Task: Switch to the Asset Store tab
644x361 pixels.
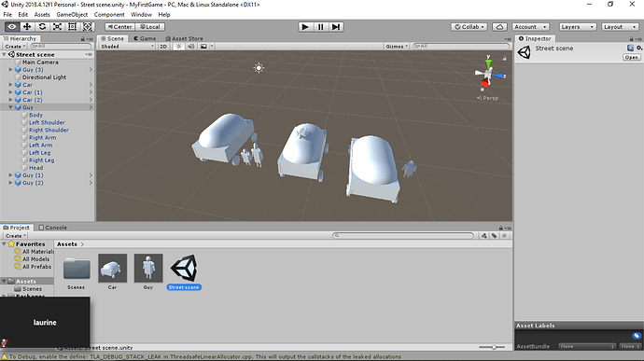Action: click(184, 38)
